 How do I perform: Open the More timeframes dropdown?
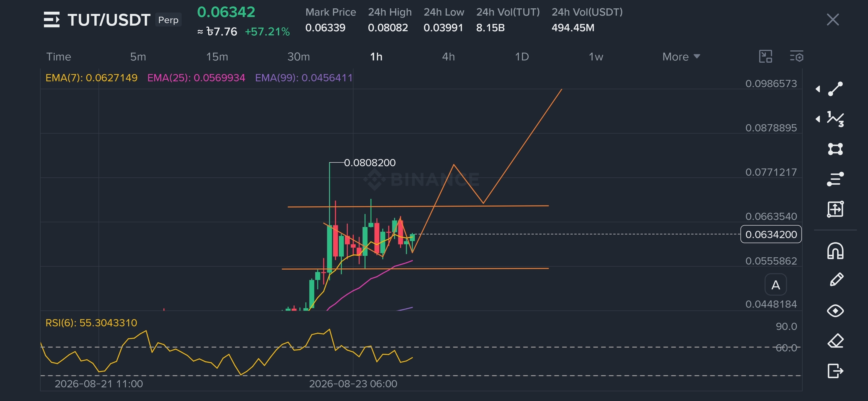(x=681, y=57)
